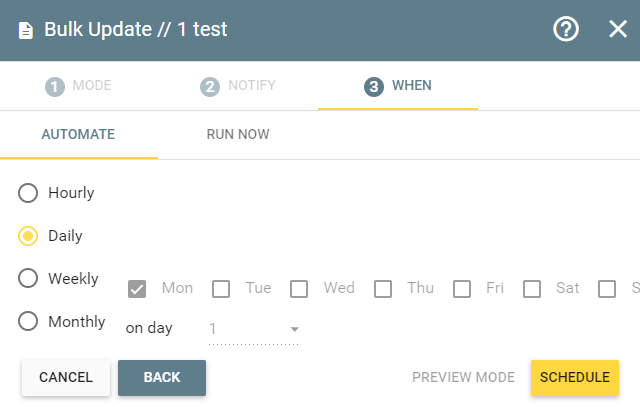Click the step 1 MODE circle icon
640x407 pixels.
click(x=55, y=87)
